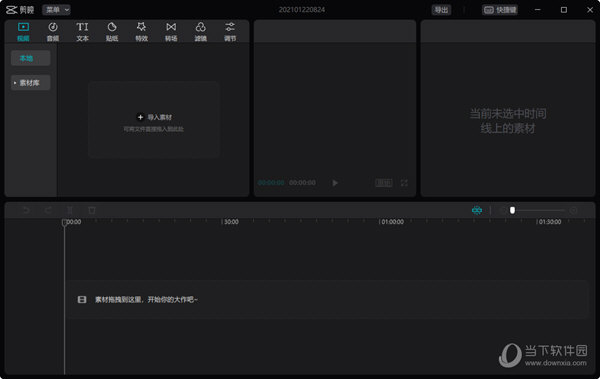The image size is (600, 379).
Task: Click the 剪映 app logo
Action: [x=20, y=10]
